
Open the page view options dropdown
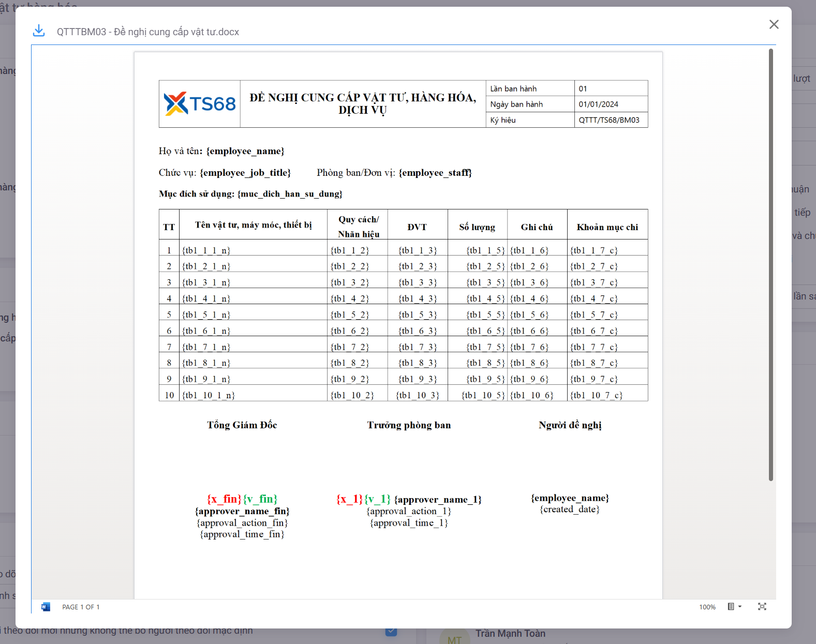tap(734, 607)
